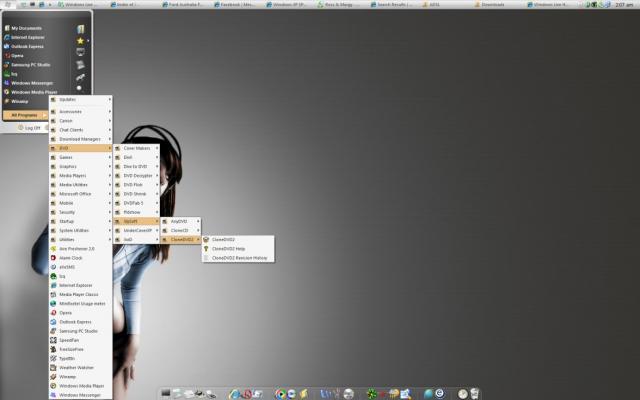Expand the Download Managers folder
Viewport: 640px width, 400px height.
point(80,139)
